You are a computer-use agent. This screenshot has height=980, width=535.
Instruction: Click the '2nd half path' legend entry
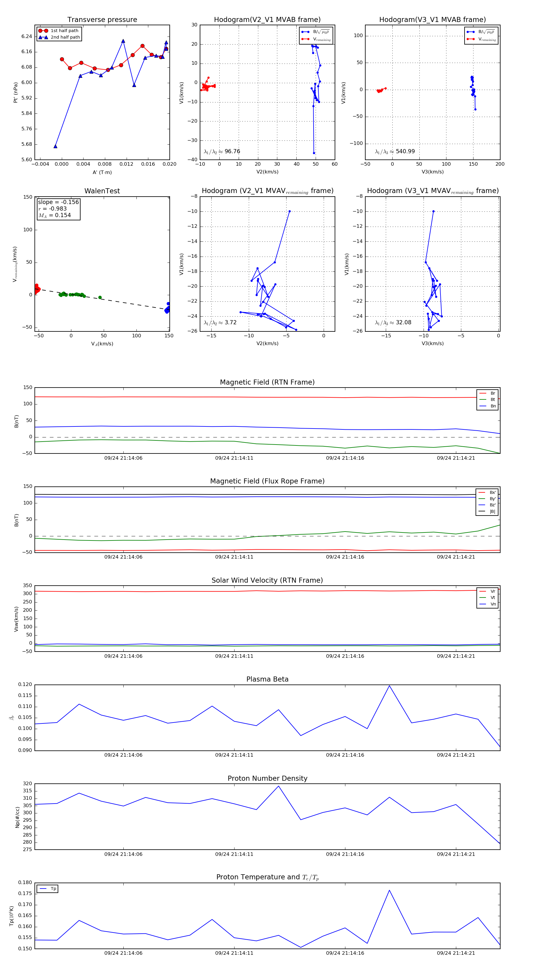coord(59,37)
